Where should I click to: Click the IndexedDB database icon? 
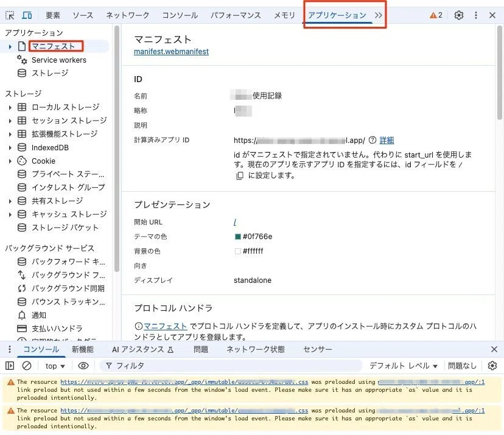(x=22, y=147)
